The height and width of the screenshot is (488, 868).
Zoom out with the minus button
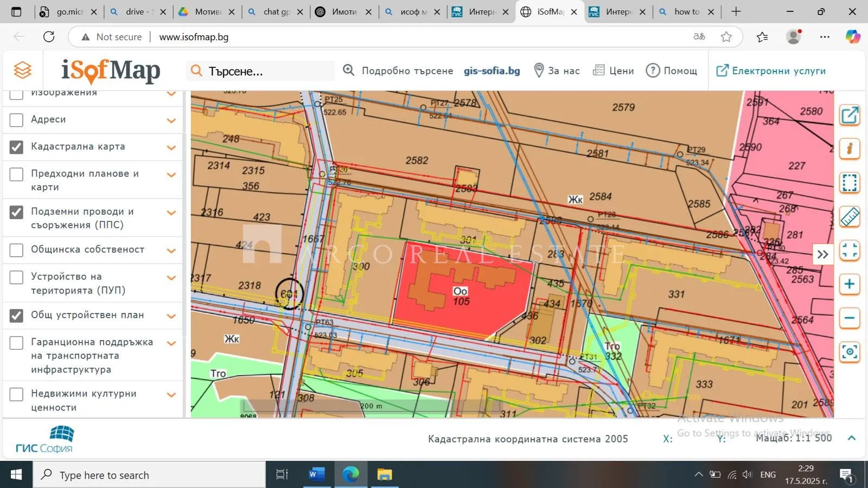coord(850,318)
